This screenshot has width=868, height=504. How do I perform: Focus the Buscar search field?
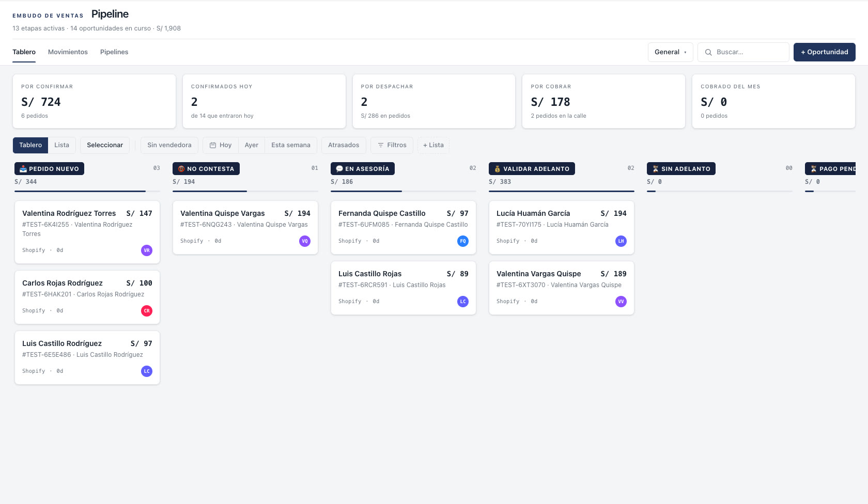point(743,52)
